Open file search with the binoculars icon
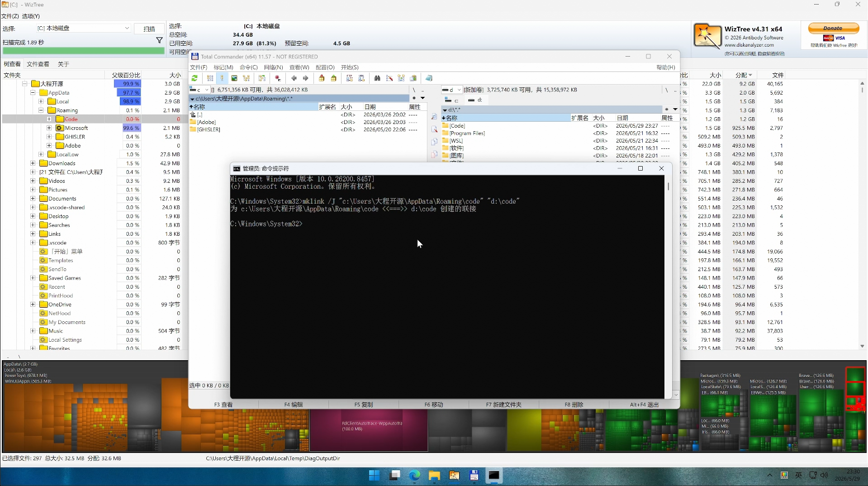The image size is (868, 486). pos(377,78)
